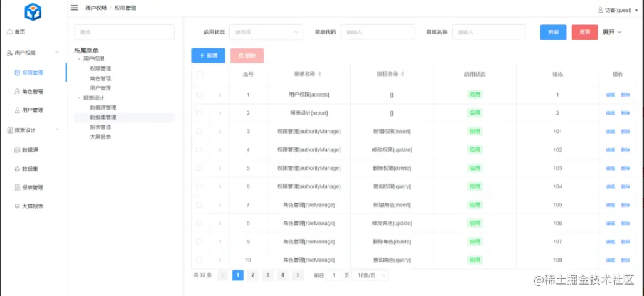644x296 pixels.
Task: Click 编辑 link in row 1
Action: (x=611, y=95)
